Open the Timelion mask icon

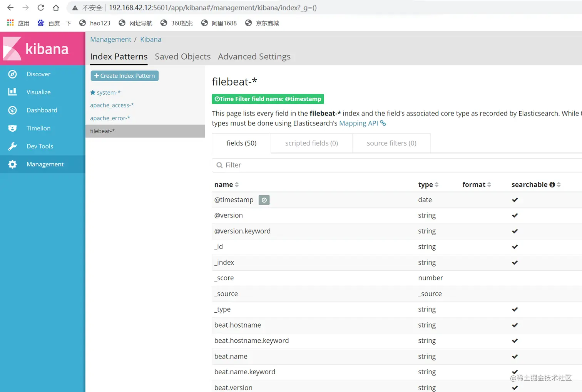(x=12, y=128)
